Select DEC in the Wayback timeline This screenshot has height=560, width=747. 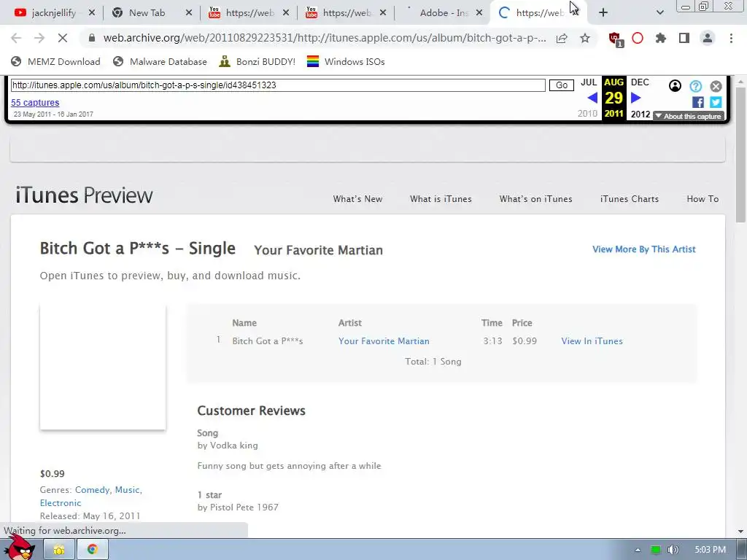coord(640,82)
